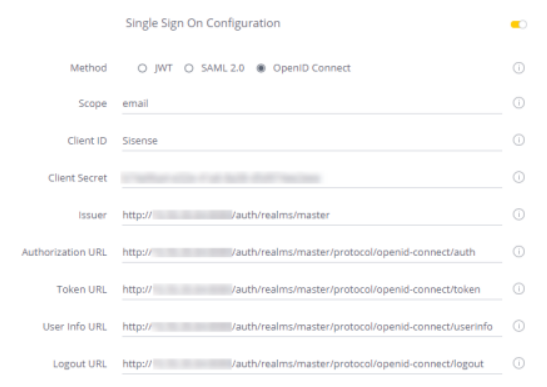Focus the Client ID Sisense field
The image size is (547, 387).
point(312,141)
